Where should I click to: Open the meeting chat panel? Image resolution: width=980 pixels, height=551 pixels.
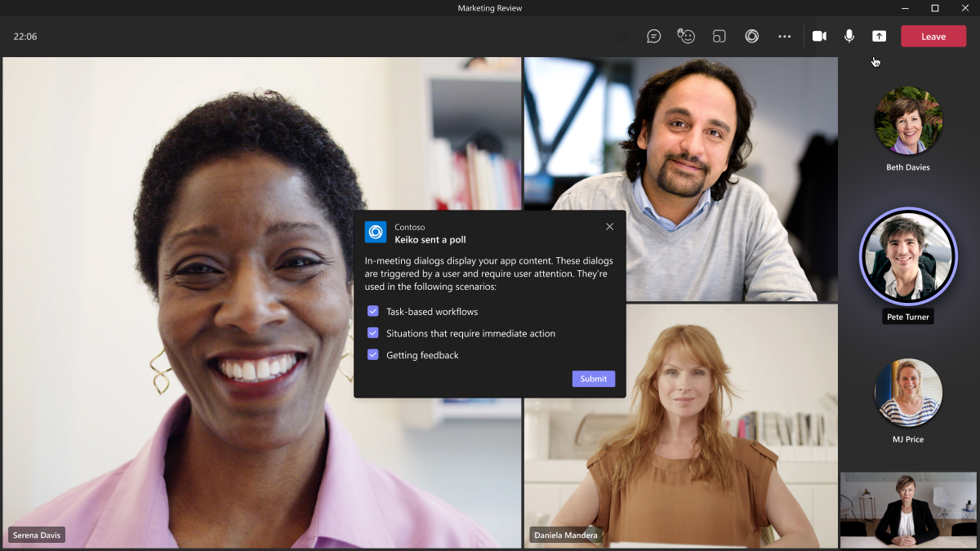coord(653,36)
